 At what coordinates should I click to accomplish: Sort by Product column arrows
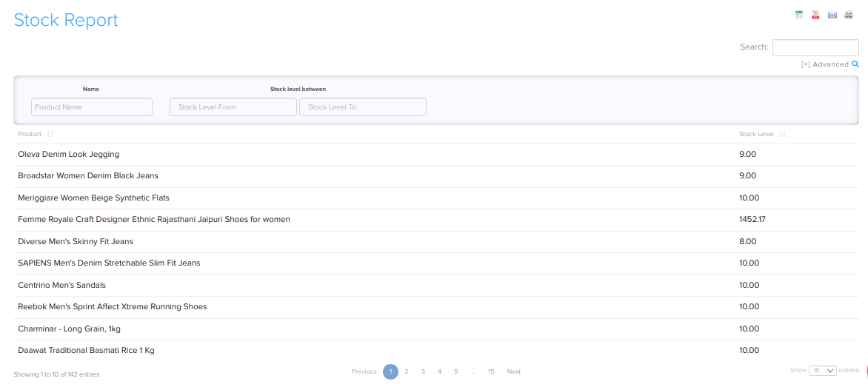pos(50,134)
